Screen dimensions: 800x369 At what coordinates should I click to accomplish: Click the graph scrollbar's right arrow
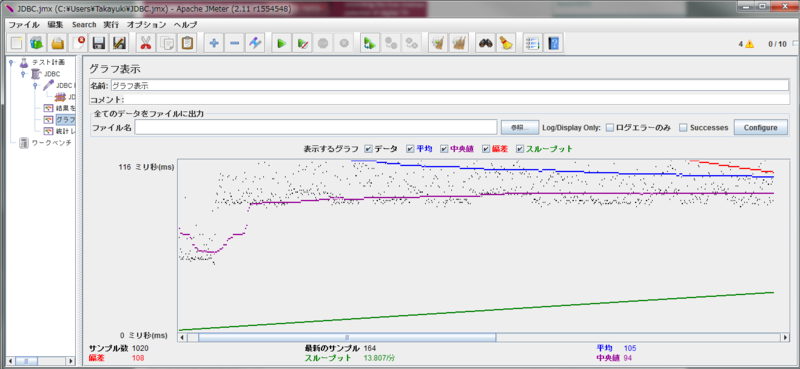click(785, 337)
